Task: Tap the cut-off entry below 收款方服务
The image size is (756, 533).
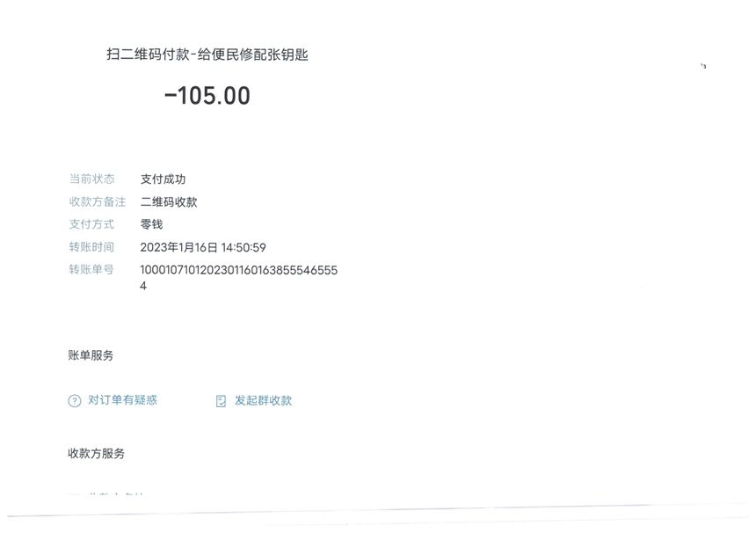Action: click(106, 494)
